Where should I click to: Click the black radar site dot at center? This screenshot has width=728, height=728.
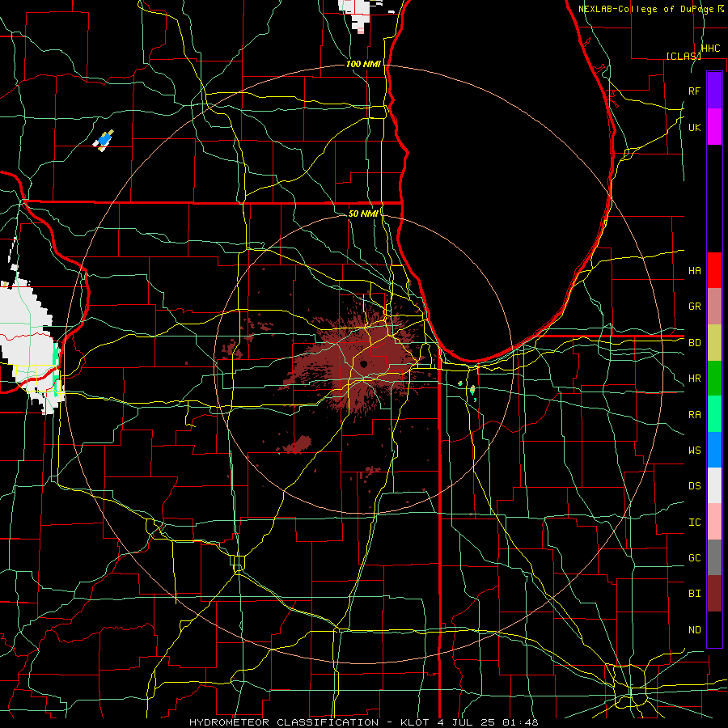363,364
